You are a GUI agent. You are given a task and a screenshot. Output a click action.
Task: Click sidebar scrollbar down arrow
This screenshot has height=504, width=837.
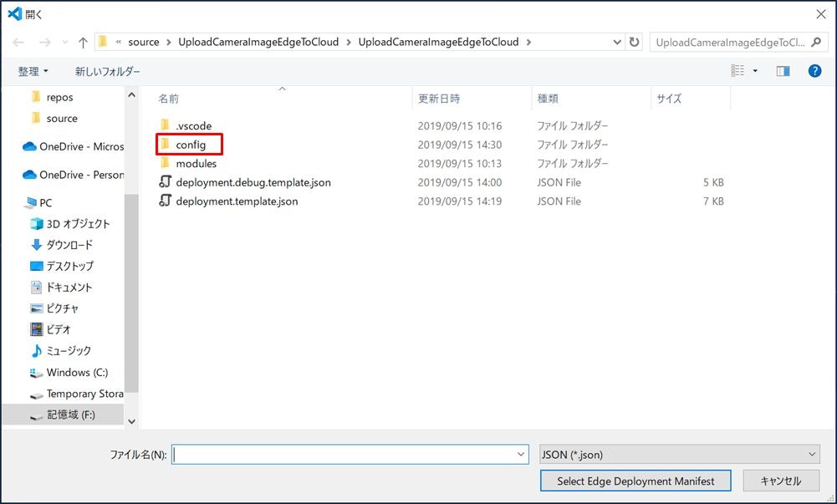coord(131,421)
